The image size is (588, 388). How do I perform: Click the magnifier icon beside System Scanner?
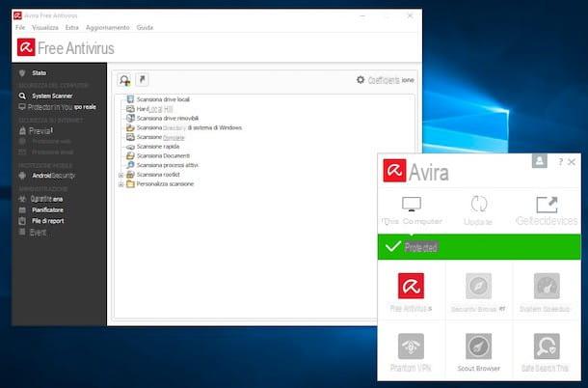point(22,97)
